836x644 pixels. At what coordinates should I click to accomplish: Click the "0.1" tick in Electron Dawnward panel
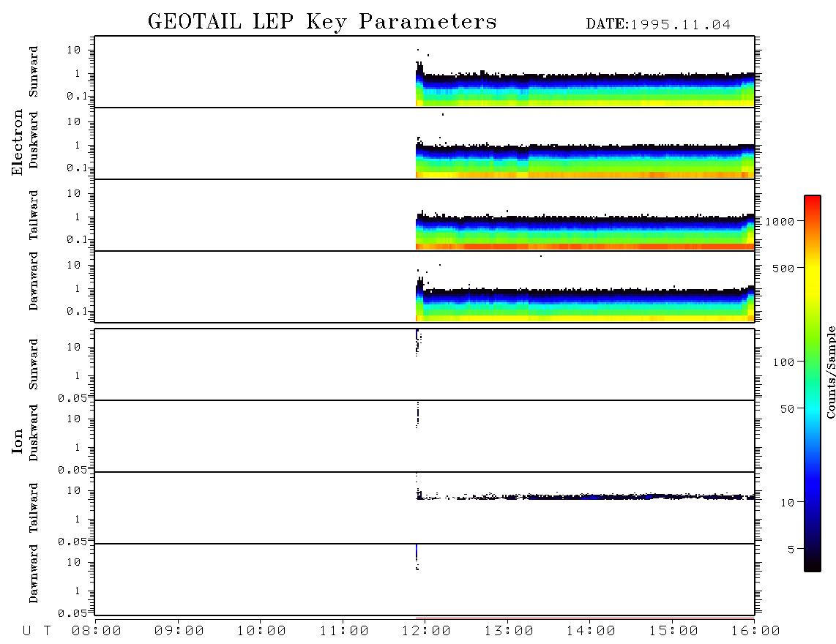click(77, 311)
